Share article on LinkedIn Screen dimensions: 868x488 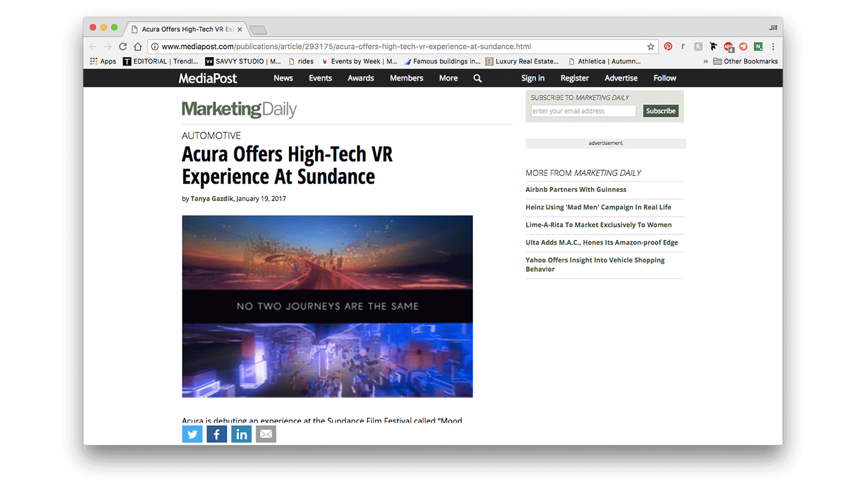[x=241, y=435]
